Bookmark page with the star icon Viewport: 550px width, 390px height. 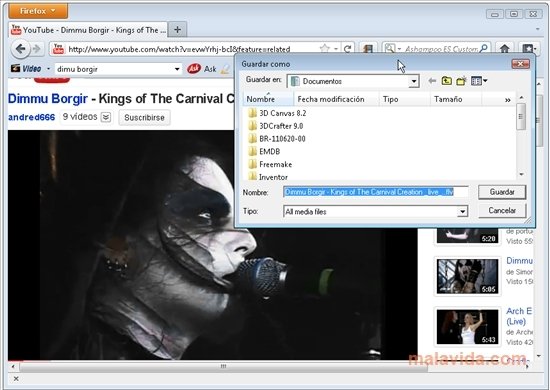coord(324,48)
